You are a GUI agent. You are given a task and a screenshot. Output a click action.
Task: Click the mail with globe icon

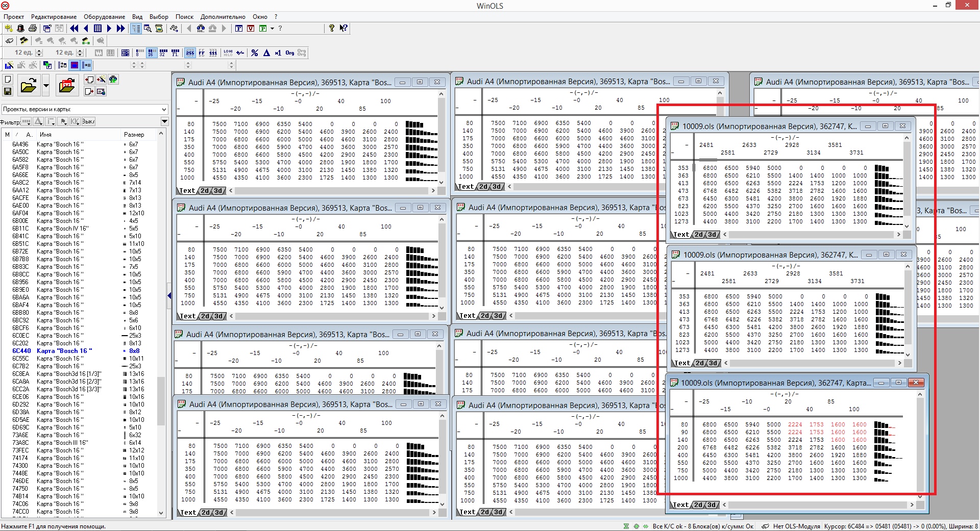[101, 91]
